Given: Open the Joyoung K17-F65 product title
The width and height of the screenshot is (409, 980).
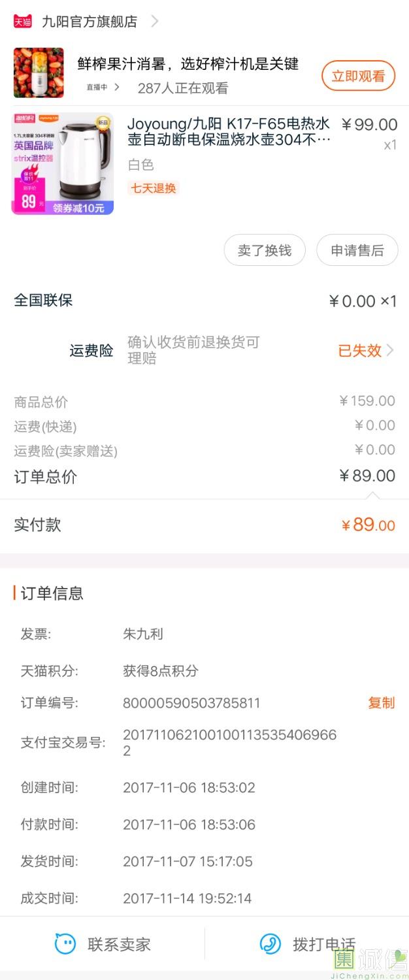Looking at the screenshot, I should [229, 131].
